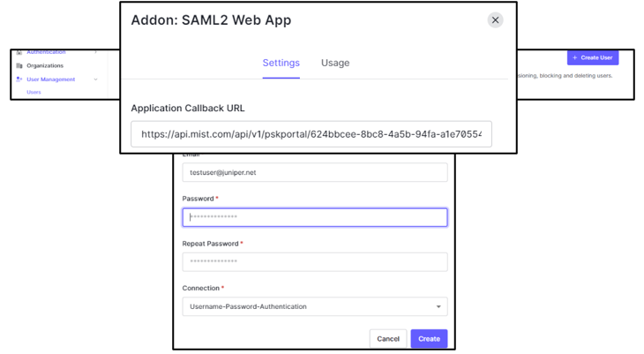This screenshot has height=354, width=644.
Task: Open the User Management menu item
Action: coord(50,79)
